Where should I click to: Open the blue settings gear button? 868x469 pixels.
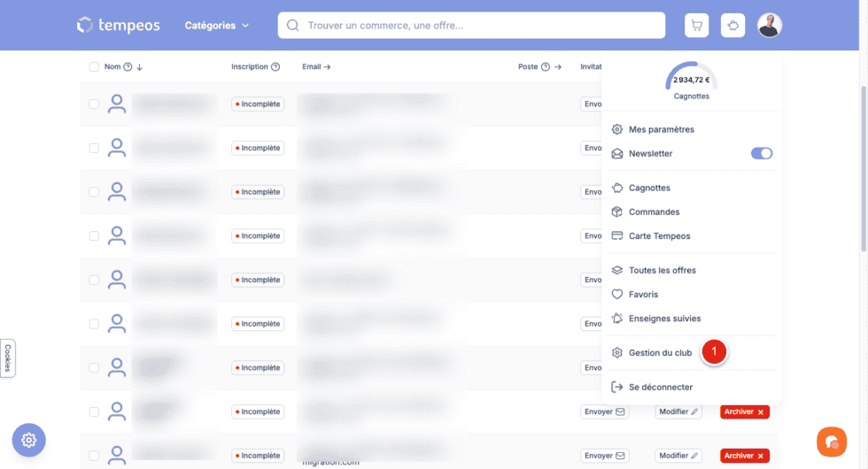[28, 440]
